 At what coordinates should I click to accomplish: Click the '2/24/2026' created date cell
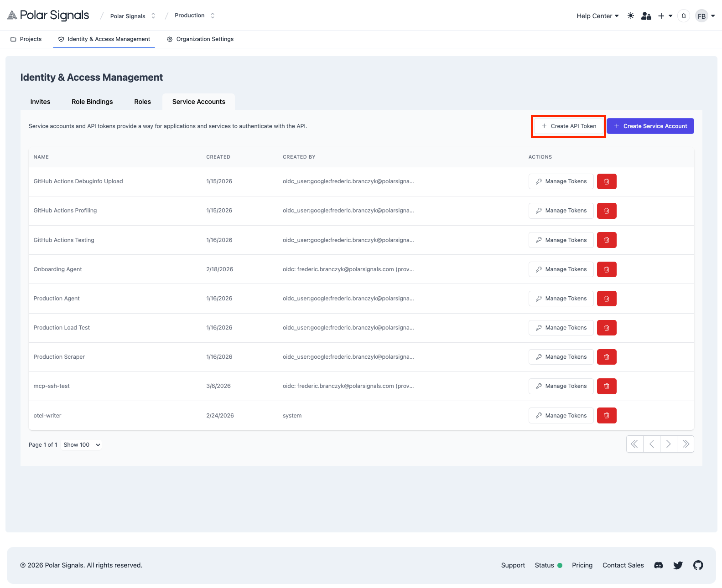click(220, 416)
